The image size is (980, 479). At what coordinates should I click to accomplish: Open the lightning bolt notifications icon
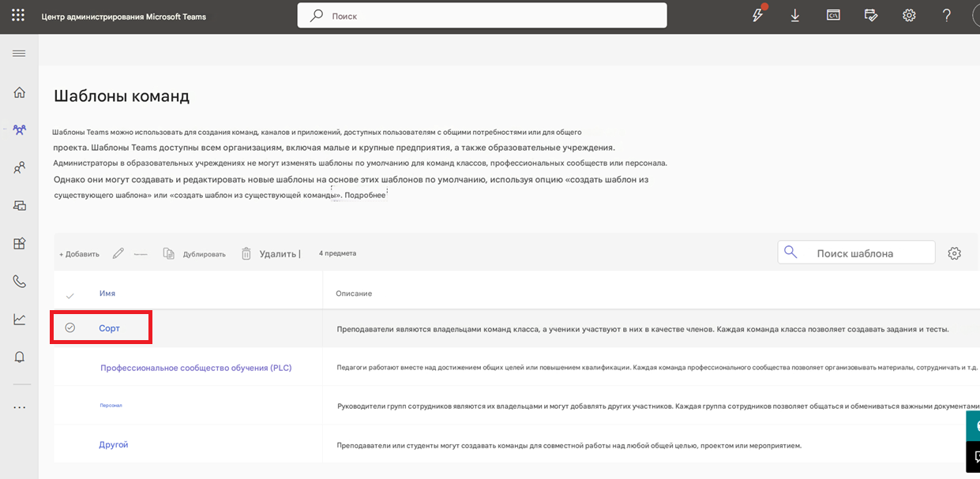(758, 15)
